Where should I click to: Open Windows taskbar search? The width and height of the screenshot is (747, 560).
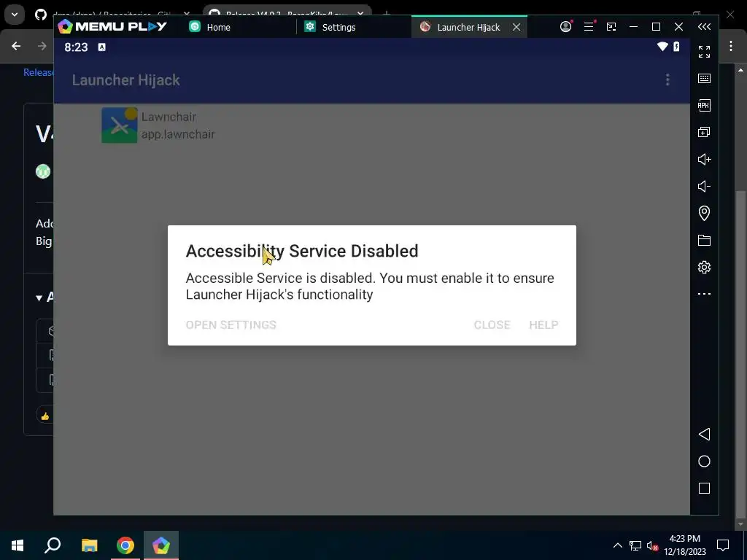[x=53, y=545]
